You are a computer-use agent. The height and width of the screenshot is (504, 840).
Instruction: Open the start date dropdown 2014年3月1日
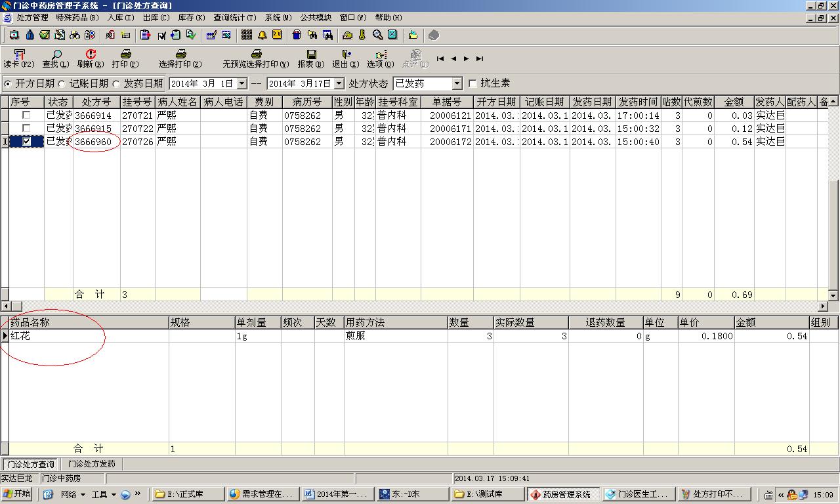tap(241, 84)
